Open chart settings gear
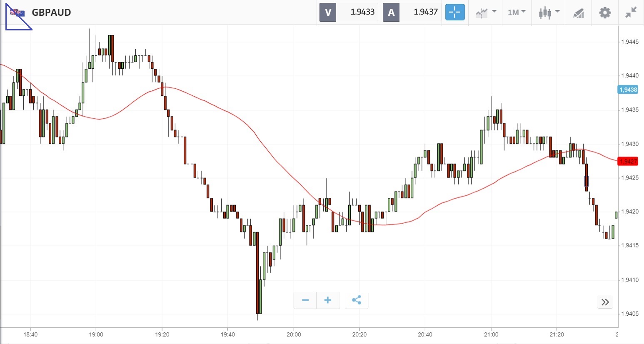This screenshot has width=644, height=344. pyautogui.click(x=605, y=12)
